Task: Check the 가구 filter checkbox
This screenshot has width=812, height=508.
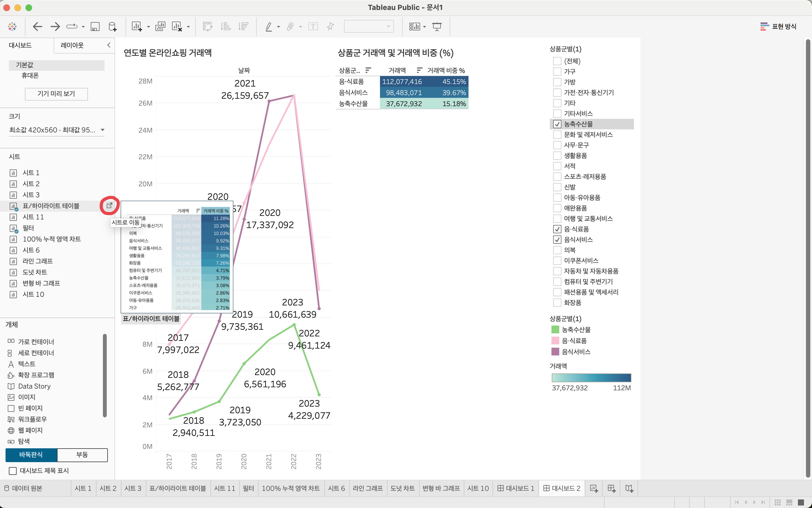Action: (557, 72)
